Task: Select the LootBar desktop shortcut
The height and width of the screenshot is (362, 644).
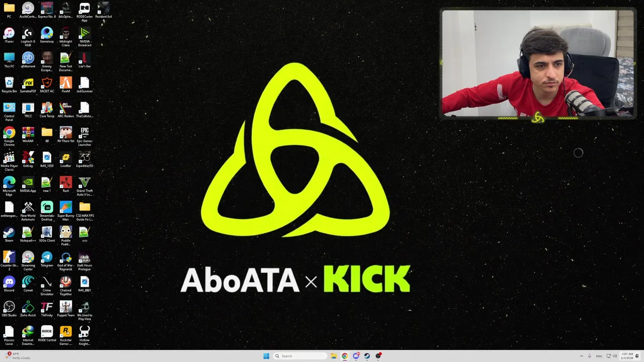Action: [x=65, y=160]
